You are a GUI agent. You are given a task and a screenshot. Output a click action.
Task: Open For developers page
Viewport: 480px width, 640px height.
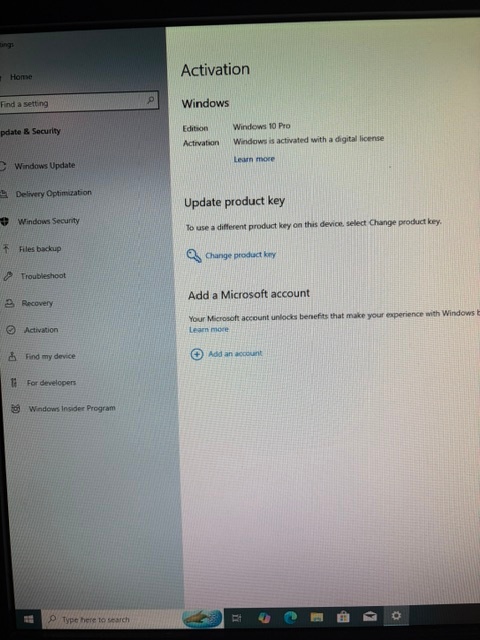(x=51, y=382)
